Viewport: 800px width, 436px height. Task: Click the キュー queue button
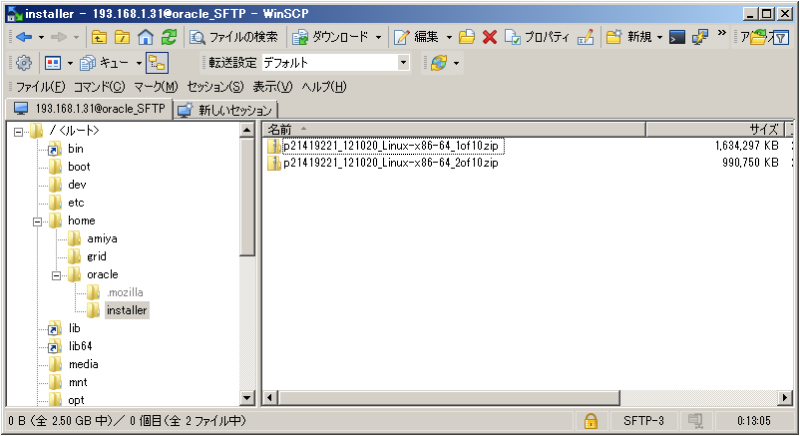click(x=104, y=63)
